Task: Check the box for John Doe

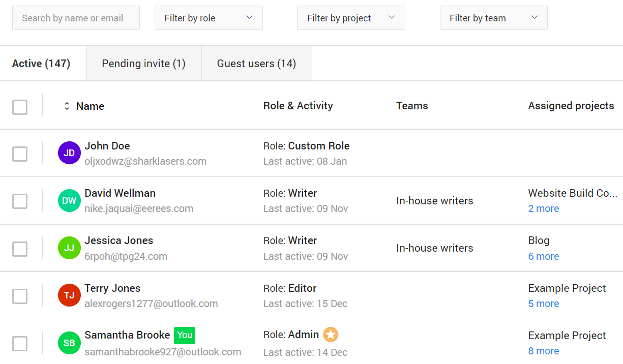Action: click(20, 154)
